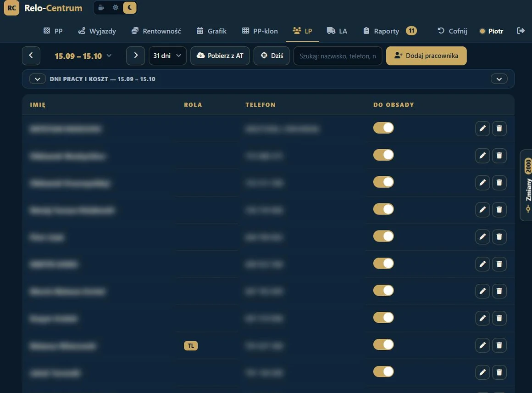Open the LA tab
Viewport: 532px width, 393px height.
pyautogui.click(x=337, y=31)
